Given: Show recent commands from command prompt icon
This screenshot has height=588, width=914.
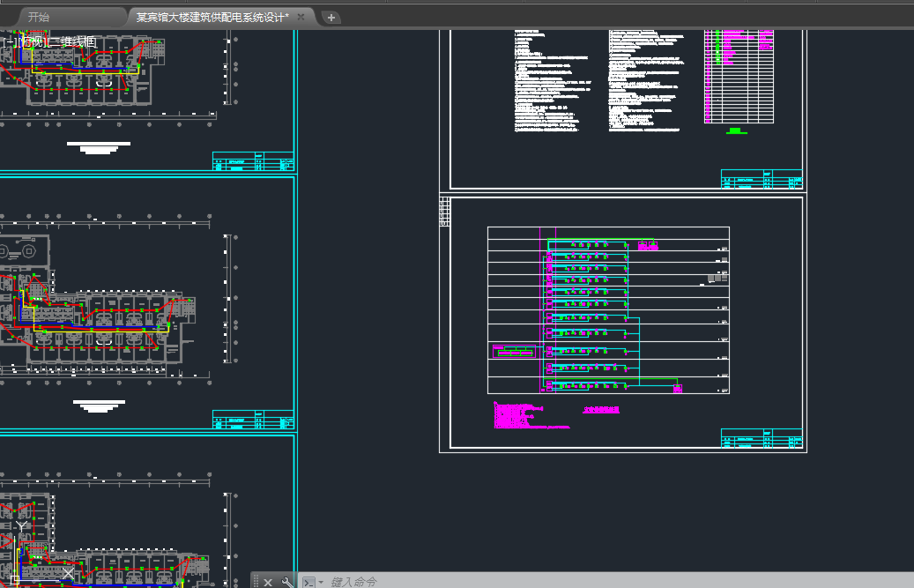Looking at the screenshot, I should [x=308, y=582].
